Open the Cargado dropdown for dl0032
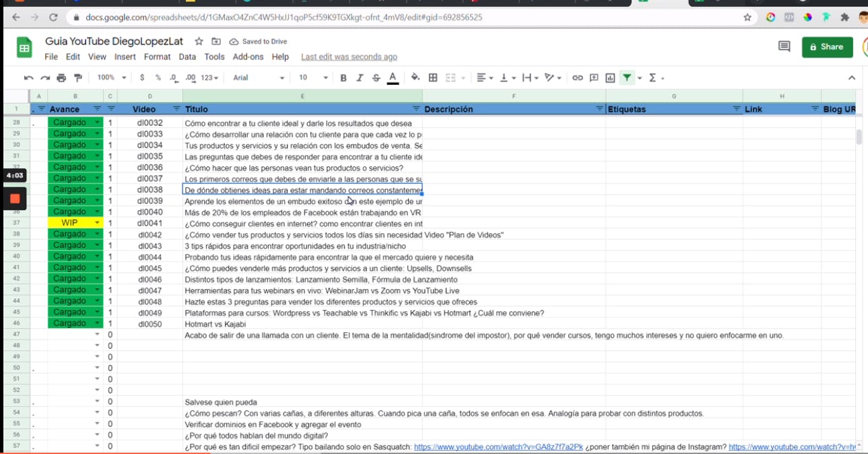Viewport: 868px width, 454px height. tap(98, 123)
